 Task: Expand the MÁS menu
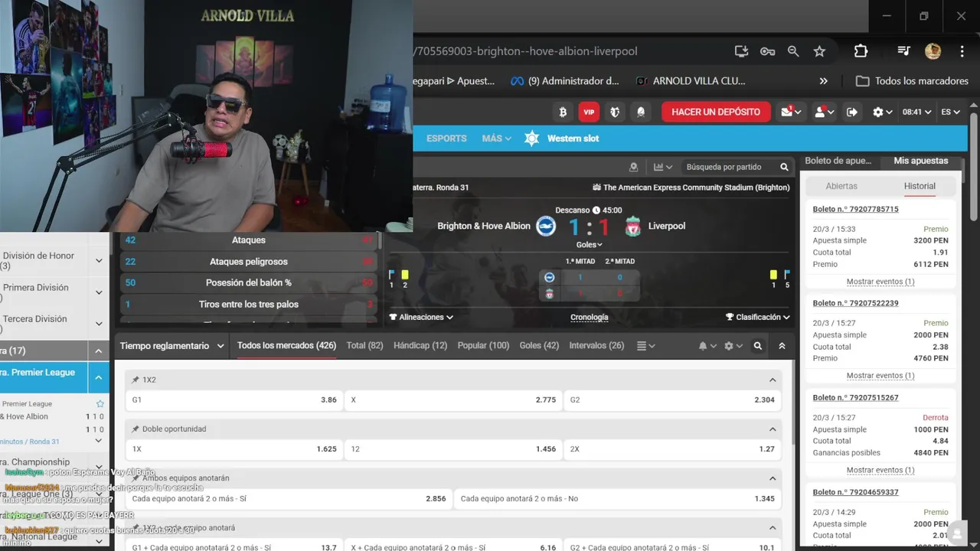pos(496,139)
